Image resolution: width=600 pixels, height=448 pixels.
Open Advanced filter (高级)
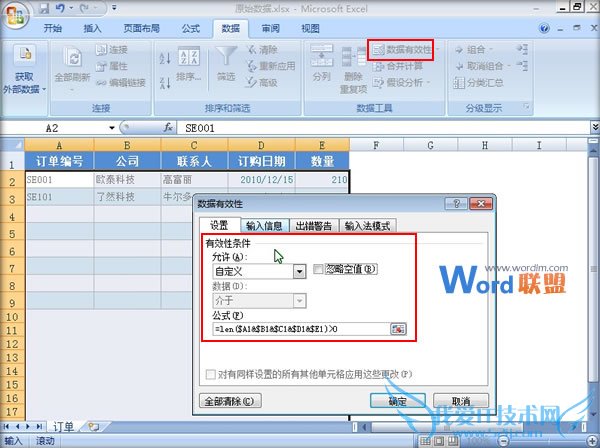click(x=262, y=83)
